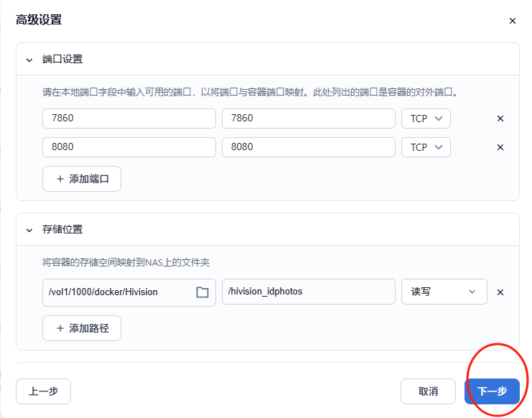
Task: Remove the 7860 port mapping row
Action: (500, 119)
